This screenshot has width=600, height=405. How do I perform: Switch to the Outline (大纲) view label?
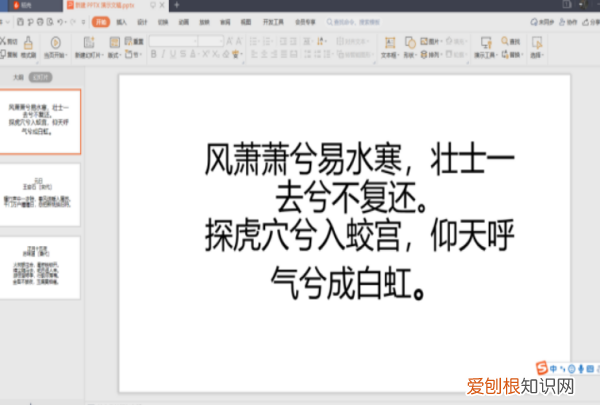tap(18, 77)
